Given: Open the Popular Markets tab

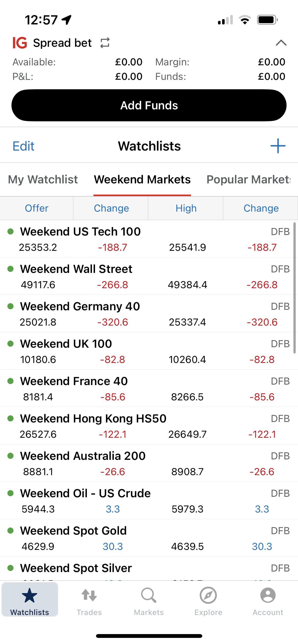Looking at the screenshot, I should point(248,180).
